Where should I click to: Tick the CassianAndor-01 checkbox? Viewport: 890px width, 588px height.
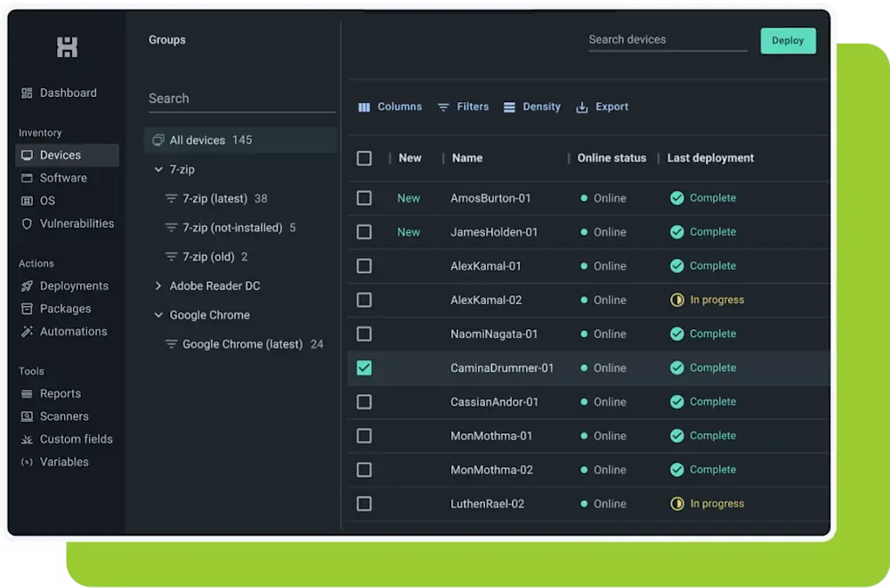coord(364,402)
